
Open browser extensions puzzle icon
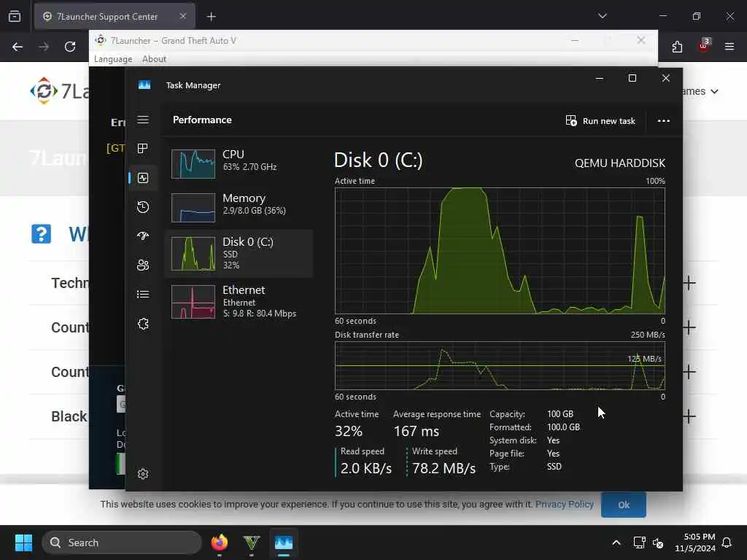(x=677, y=47)
